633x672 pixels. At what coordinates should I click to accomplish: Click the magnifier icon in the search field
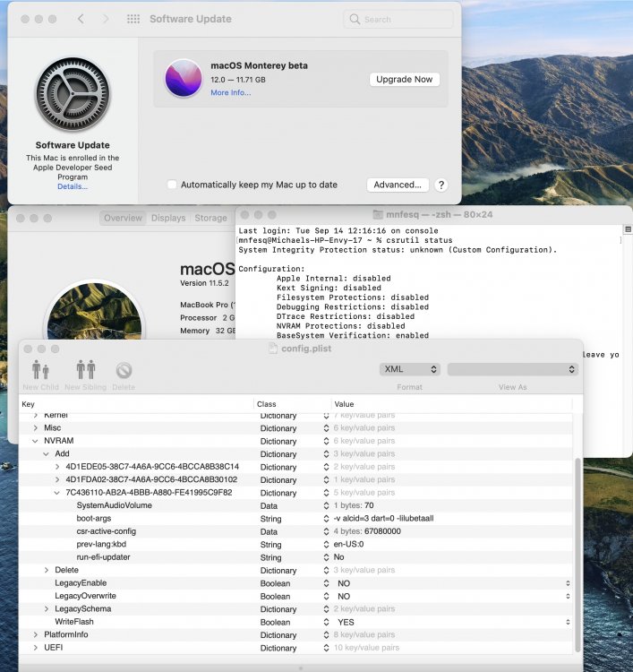pos(355,19)
